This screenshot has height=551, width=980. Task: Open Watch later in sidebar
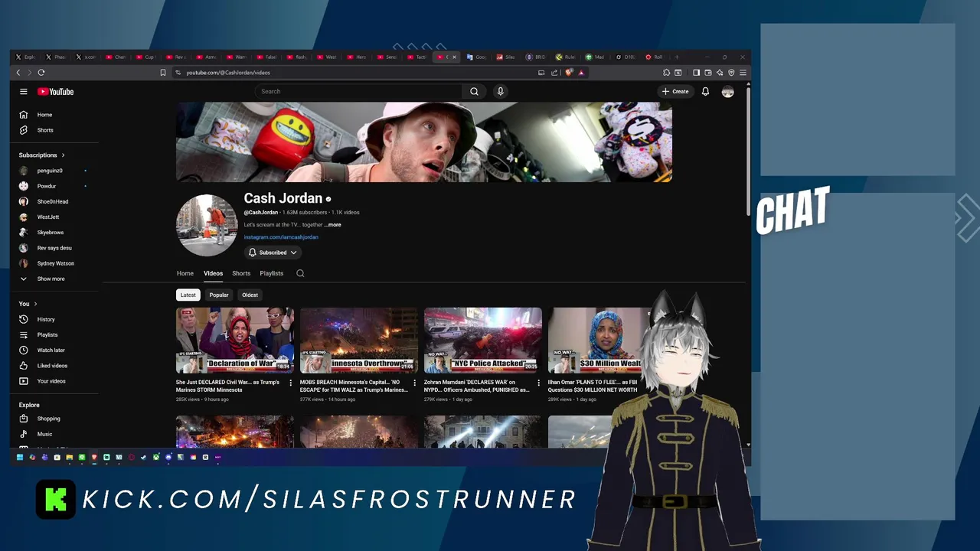51,350
